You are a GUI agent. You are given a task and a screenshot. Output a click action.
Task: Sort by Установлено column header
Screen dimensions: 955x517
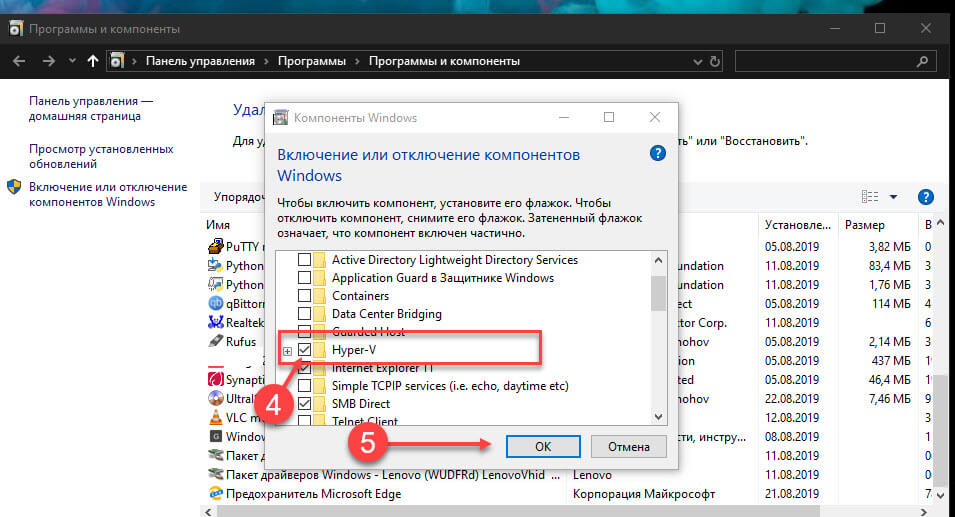798,225
